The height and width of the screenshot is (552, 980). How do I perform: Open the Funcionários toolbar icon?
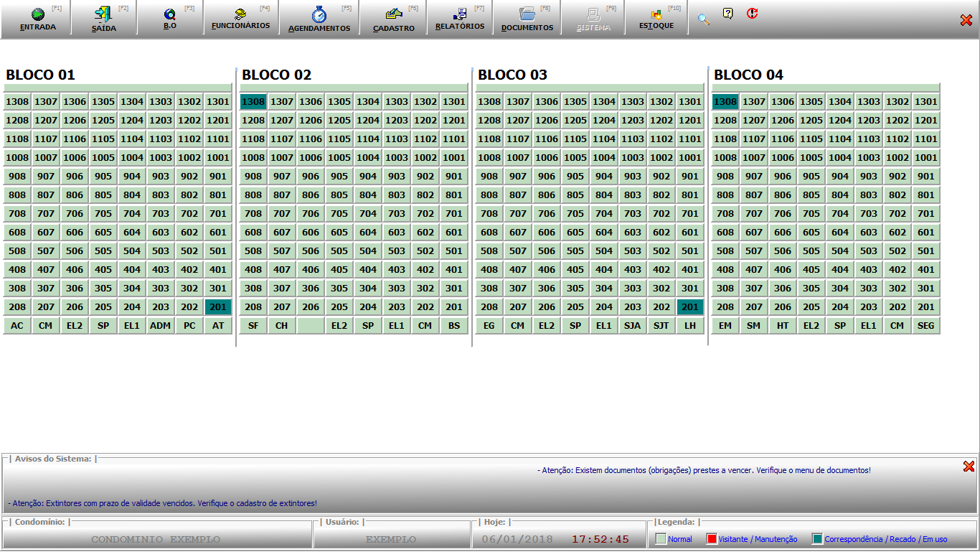point(241,14)
